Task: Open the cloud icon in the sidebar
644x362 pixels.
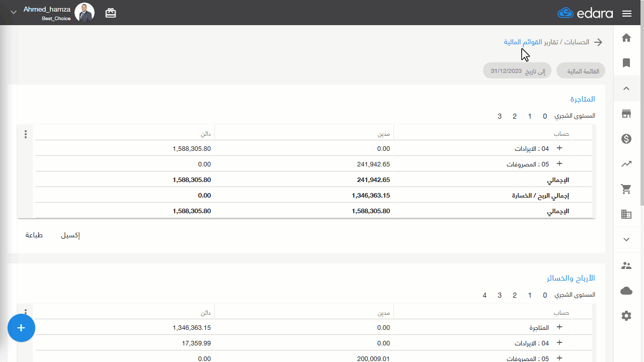Action: (626, 291)
